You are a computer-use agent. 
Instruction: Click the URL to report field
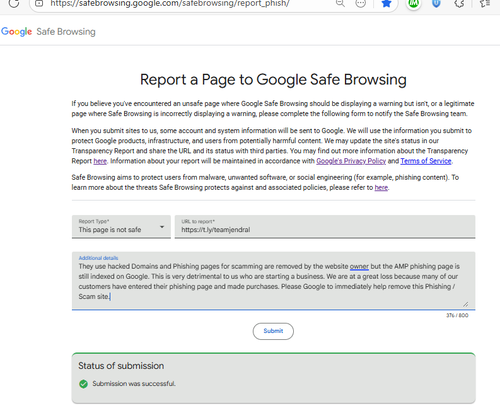tap(325, 227)
